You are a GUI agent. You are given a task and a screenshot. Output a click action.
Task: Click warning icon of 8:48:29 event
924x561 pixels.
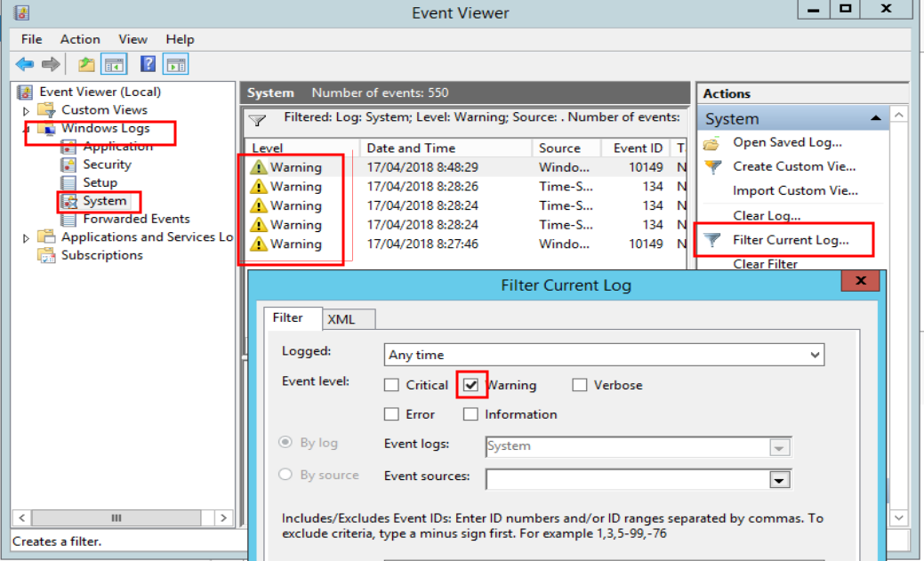click(x=258, y=167)
